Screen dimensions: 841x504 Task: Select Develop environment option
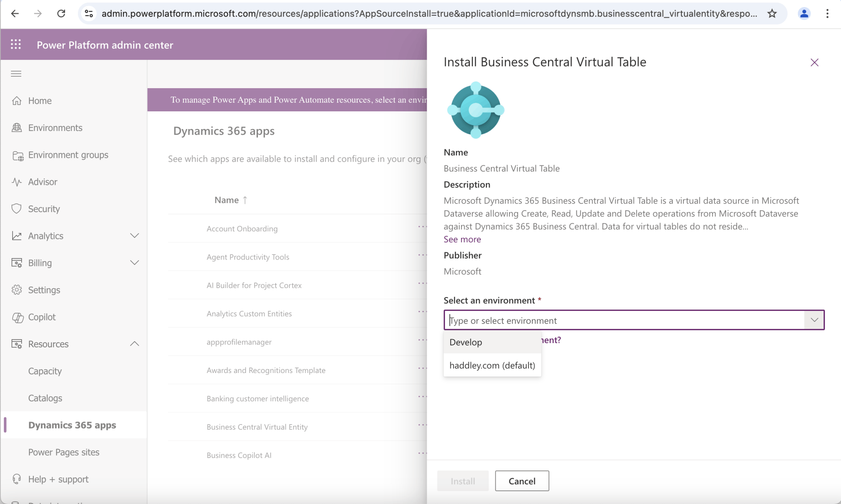(466, 342)
